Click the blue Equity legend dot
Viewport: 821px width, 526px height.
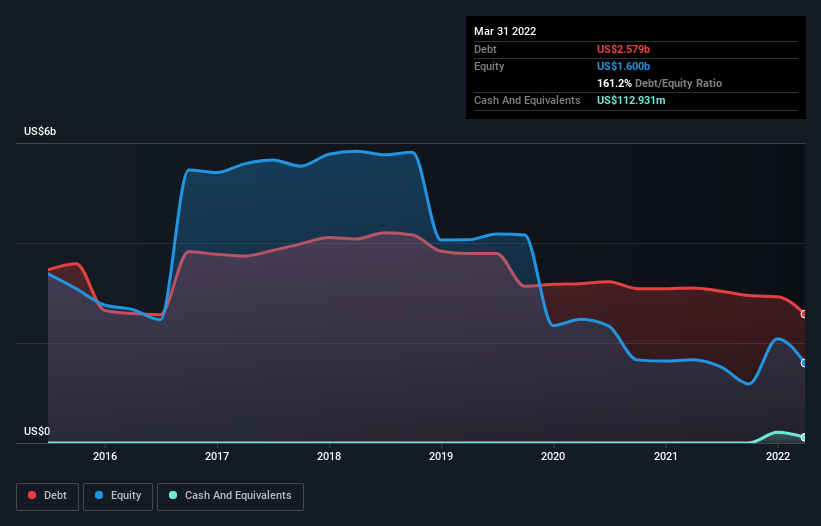pyautogui.click(x=99, y=495)
